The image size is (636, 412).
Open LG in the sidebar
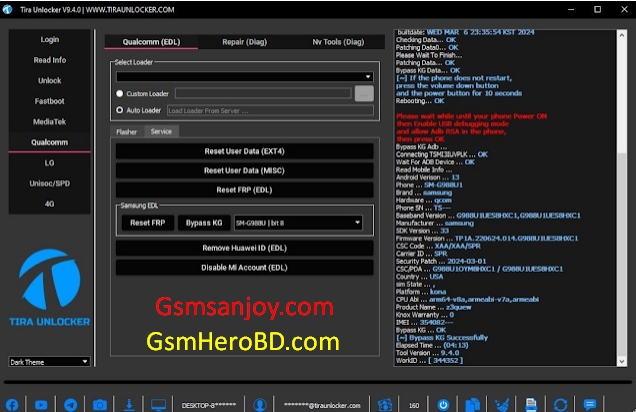pos(49,163)
